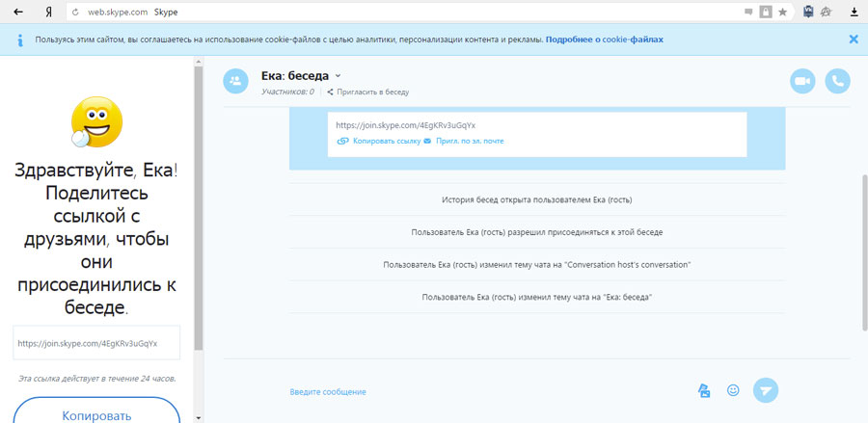Click message "История бесед открыта пользователем Ека (гость)"
The width and height of the screenshot is (868, 423).
(x=537, y=200)
